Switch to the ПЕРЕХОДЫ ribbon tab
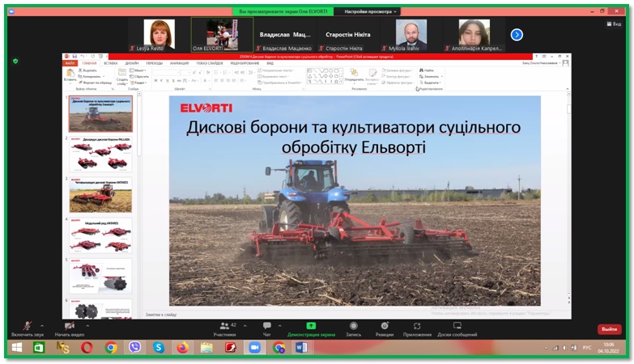 [154, 63]
